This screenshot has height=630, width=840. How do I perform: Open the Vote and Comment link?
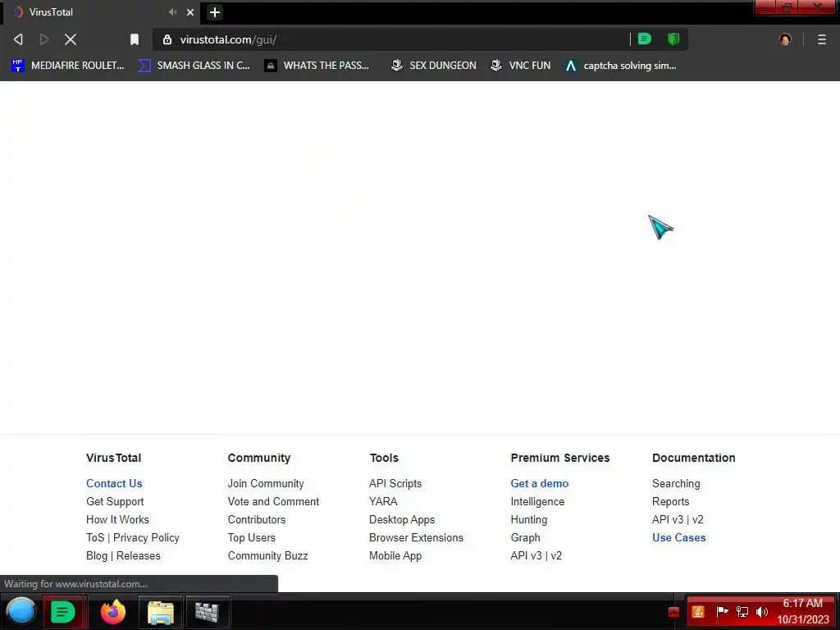[x=273, y=501]
